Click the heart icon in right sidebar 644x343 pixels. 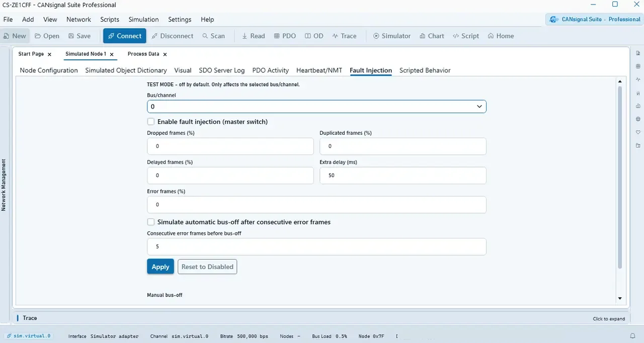pos(638,132)
